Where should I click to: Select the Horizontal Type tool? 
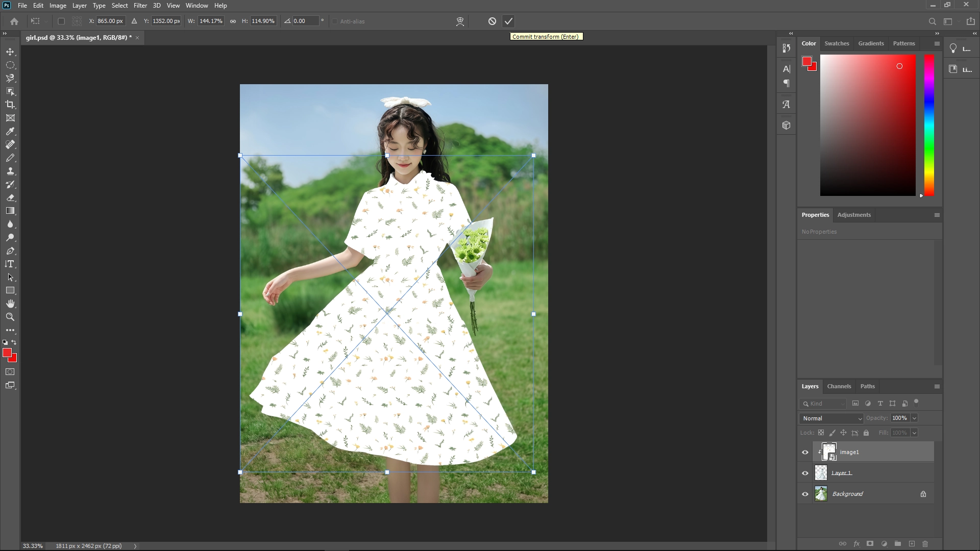coord(10,264)
